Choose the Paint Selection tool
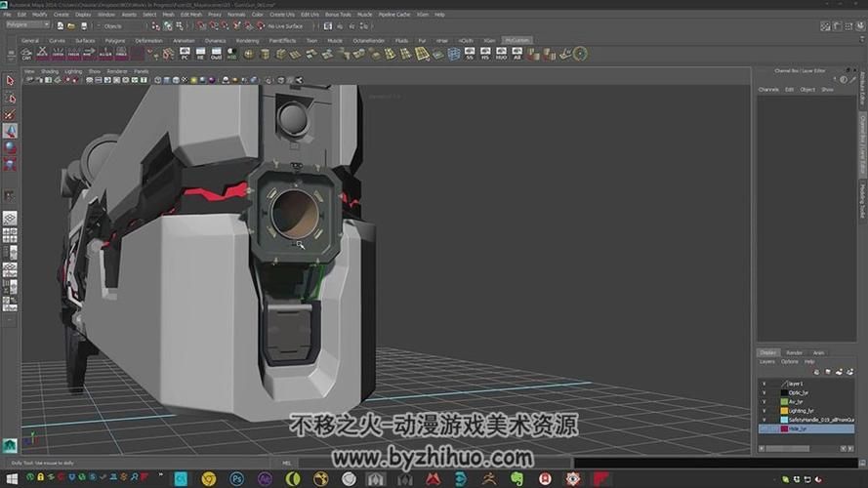 coord(10,114)
